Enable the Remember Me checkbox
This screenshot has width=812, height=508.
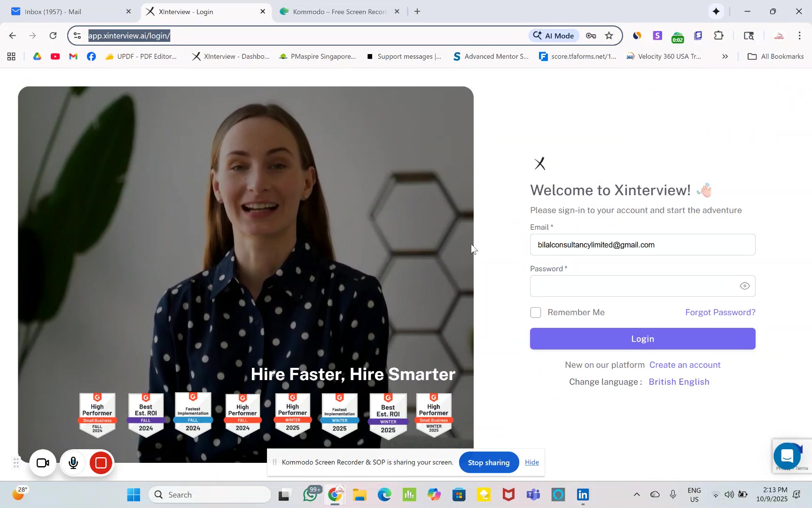(536, 312)
